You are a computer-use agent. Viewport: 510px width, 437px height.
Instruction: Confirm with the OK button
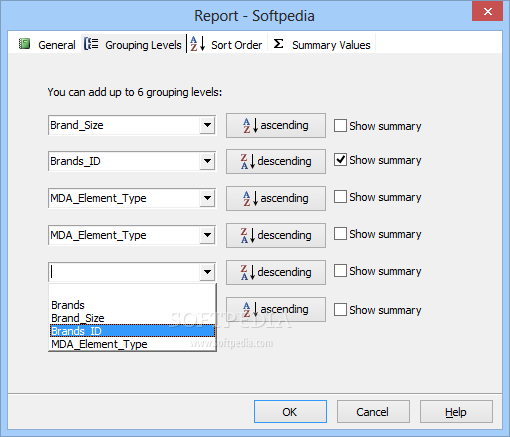coord(290,412)
